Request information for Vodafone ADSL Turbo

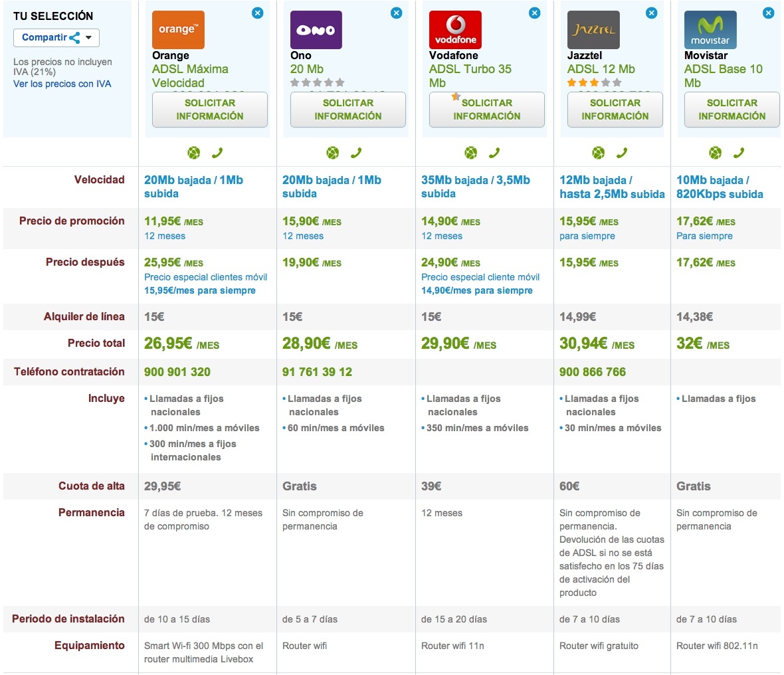(487, 110)
